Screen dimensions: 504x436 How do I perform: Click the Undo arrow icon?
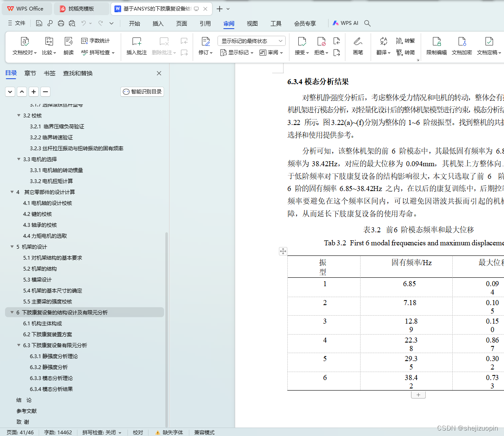click(84, 23)
